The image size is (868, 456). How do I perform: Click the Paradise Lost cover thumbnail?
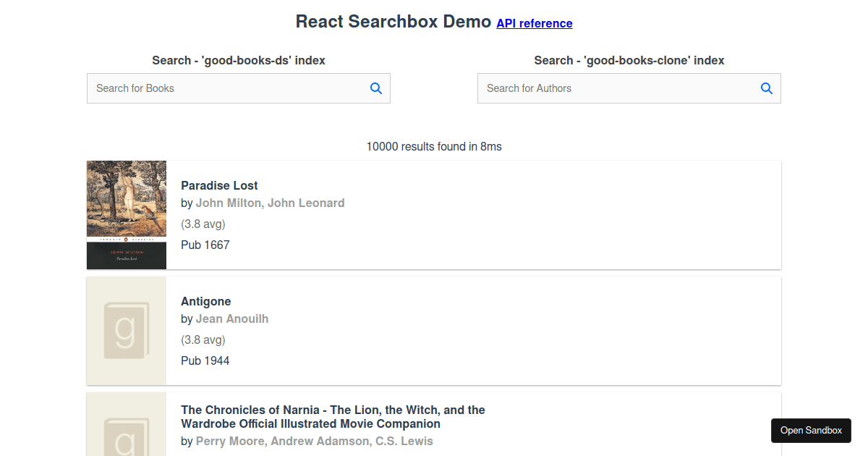[126, 214]
